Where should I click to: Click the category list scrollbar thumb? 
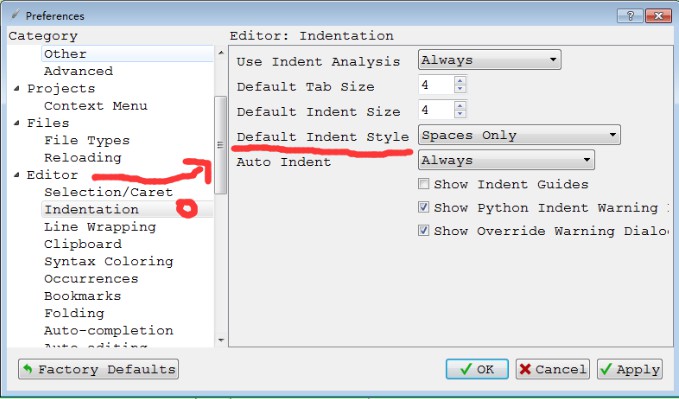coord(221,145)
